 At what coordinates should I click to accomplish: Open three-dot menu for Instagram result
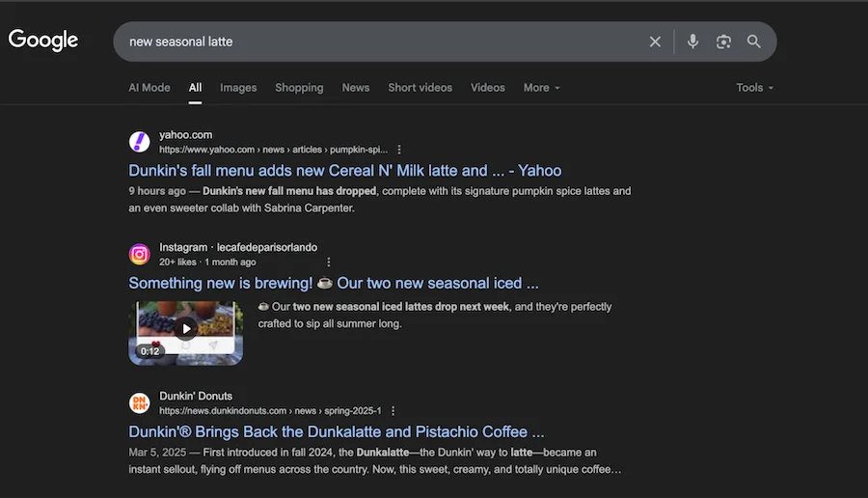click(328, 262)
